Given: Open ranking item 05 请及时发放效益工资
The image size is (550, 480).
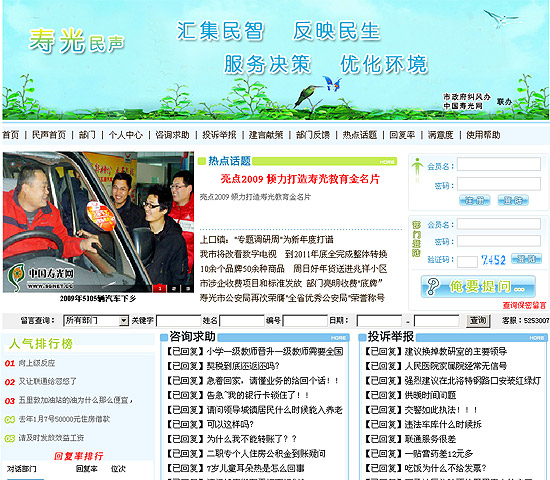Looking at the screenshot, I should (x=51, y=438).
